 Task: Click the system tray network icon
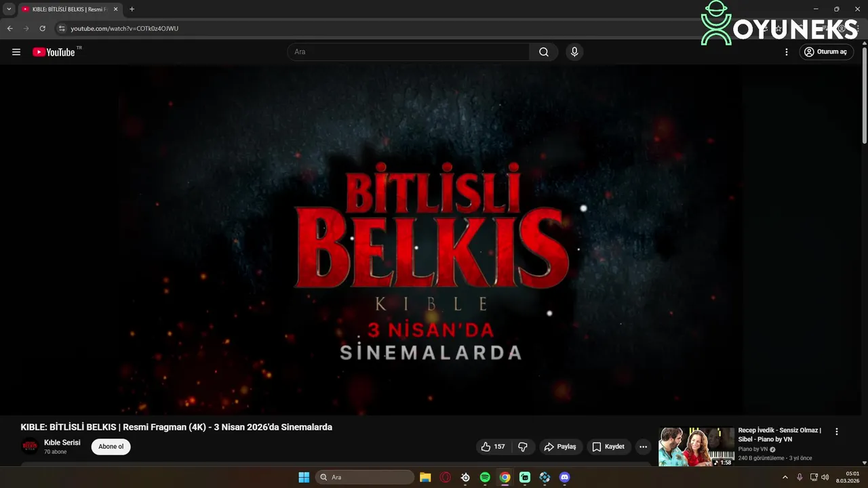(x=814, y=477)
